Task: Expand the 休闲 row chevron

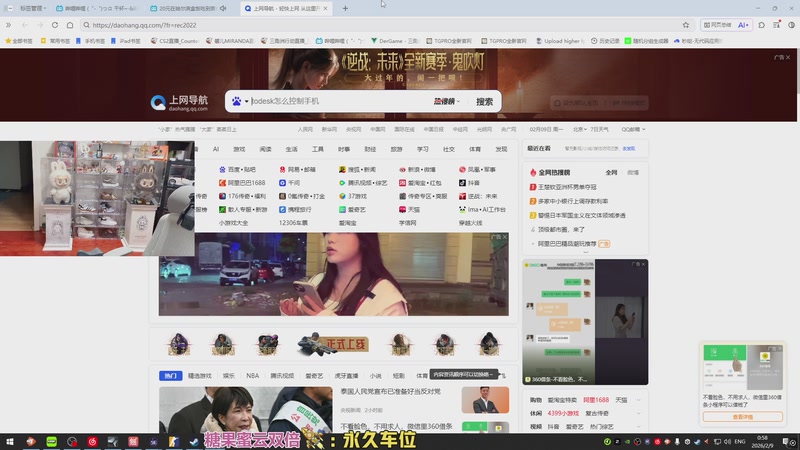Action: (x=638, y=413)
